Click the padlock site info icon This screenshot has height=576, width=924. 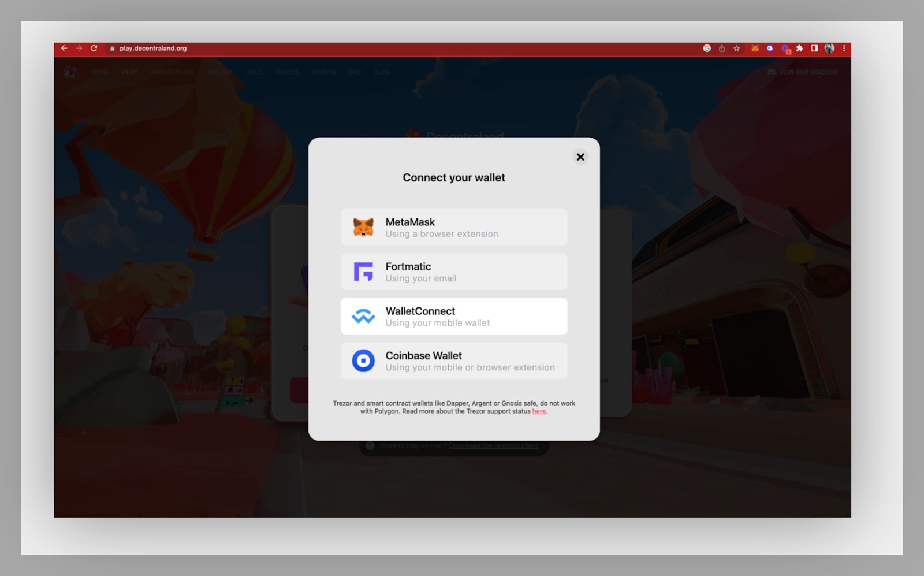coord(112,49)
